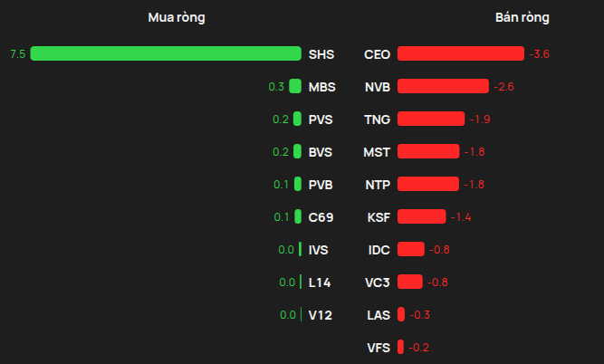Select the TNG net sell bar

(431, 119)
